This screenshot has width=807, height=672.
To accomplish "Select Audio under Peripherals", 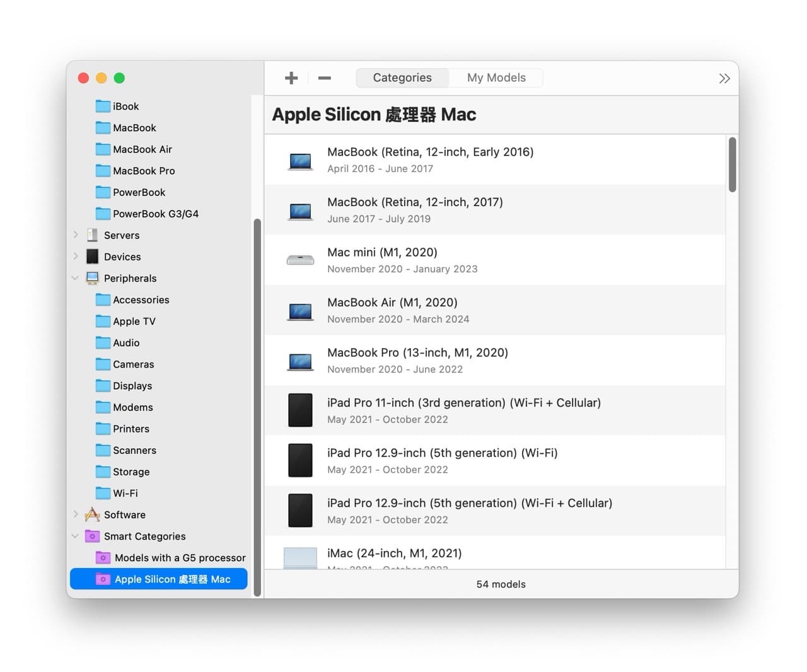I will coord(126,342).
